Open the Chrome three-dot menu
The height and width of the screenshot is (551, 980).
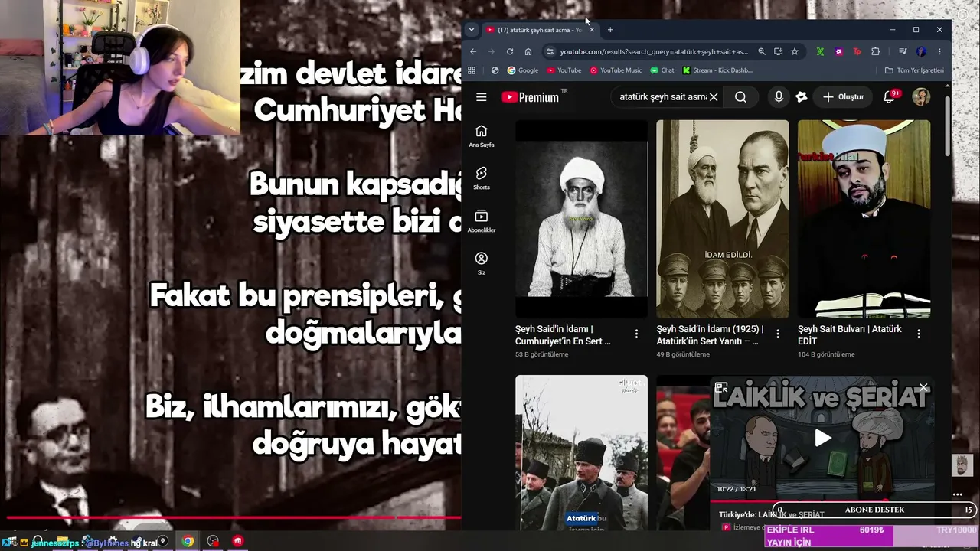[x=939, y=51]
